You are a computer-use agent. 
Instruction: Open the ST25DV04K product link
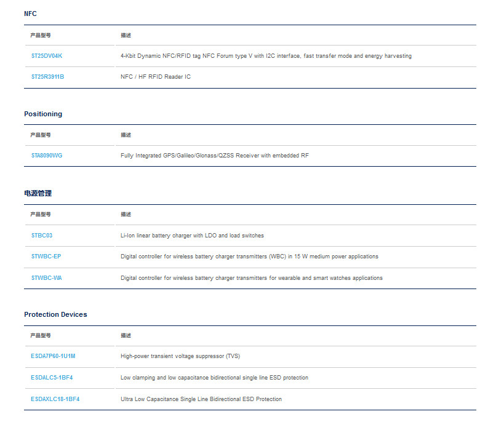point(47,56)
